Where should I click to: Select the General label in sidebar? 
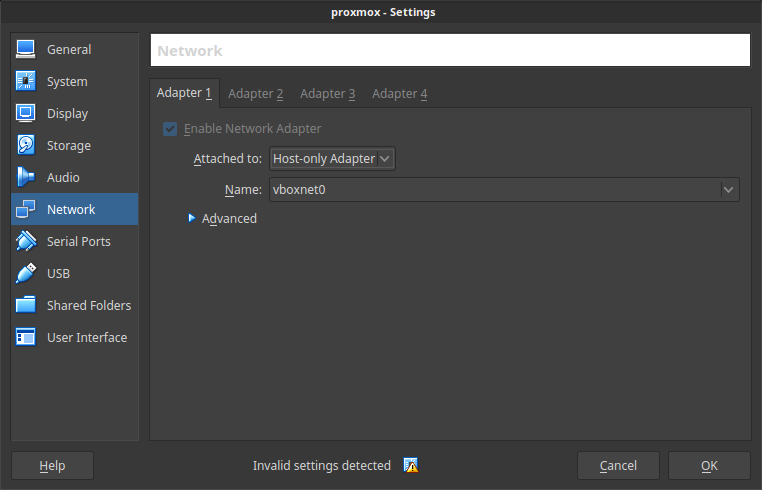tap(69, 49)
